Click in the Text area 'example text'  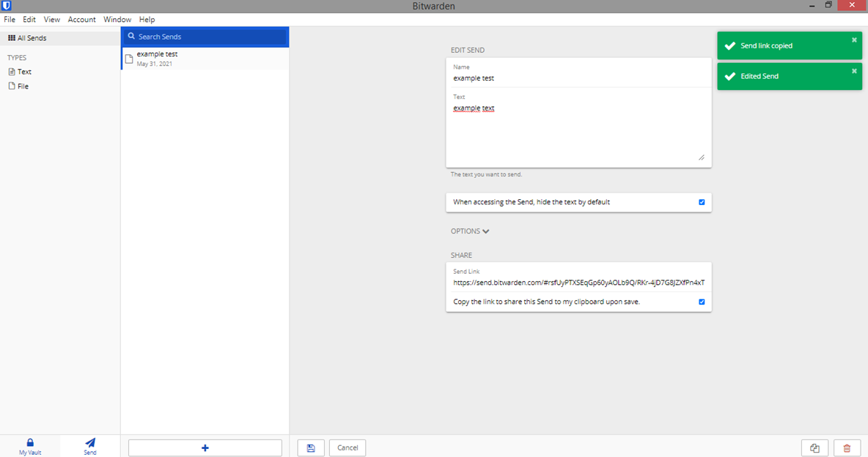tap(578, 132)
